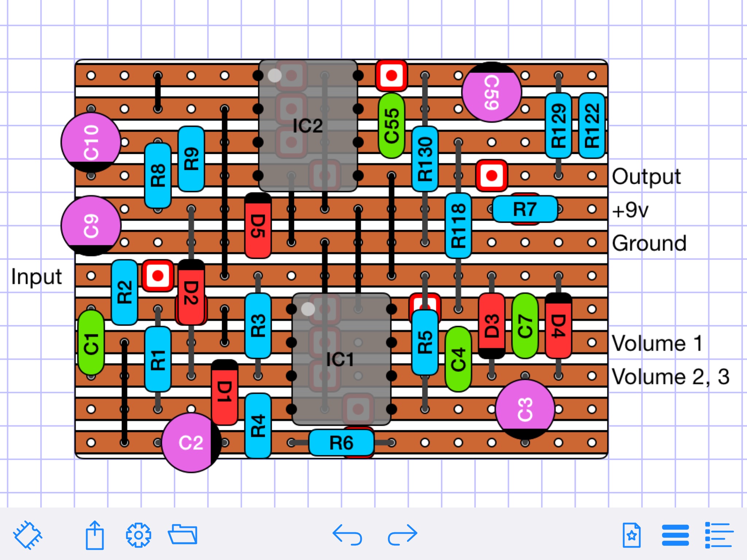Image resolution: width=747 pixels, height=560 pixels.
Task: Select capacitor C9
Action: tap(91, 226)
